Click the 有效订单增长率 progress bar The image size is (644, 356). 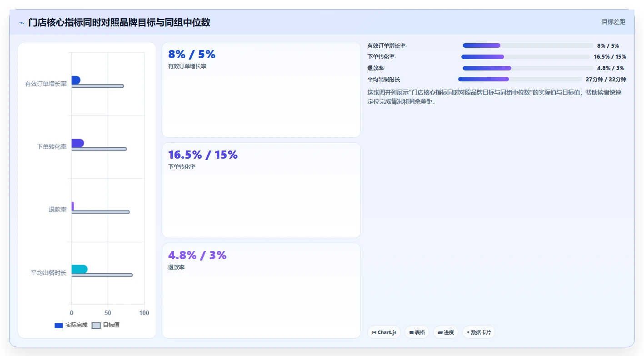point(528,45)
